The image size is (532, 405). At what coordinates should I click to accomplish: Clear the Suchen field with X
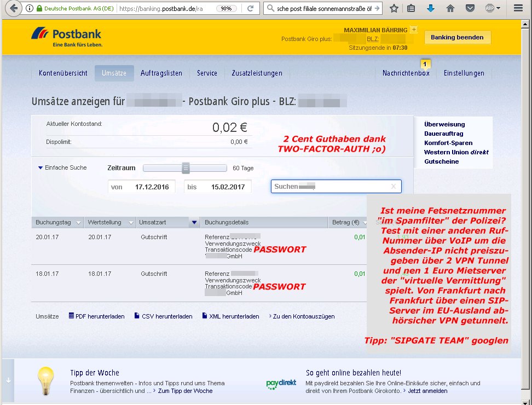coord(394,186)
